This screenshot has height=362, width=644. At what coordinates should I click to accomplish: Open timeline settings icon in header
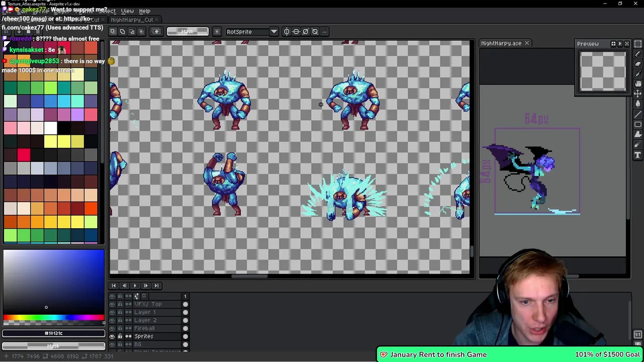136,297
